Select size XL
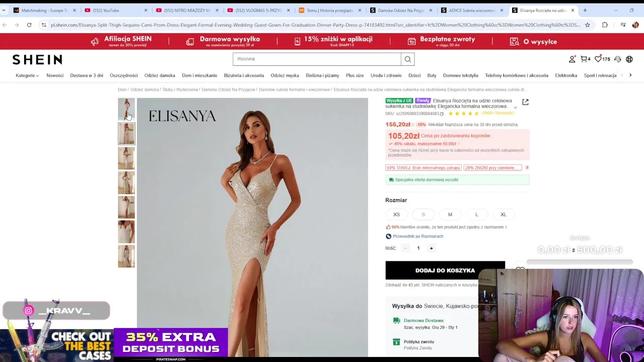 coord(503,215)
